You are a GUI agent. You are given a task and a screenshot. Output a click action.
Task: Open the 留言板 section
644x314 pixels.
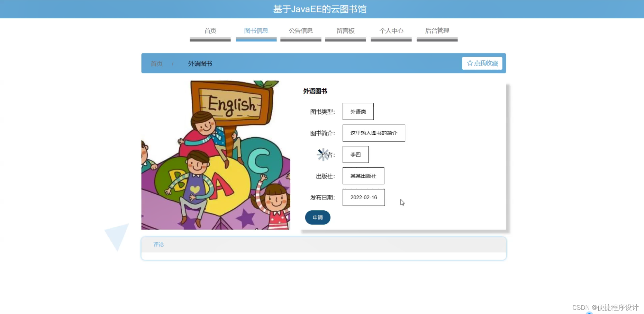[x=345, y=31]
